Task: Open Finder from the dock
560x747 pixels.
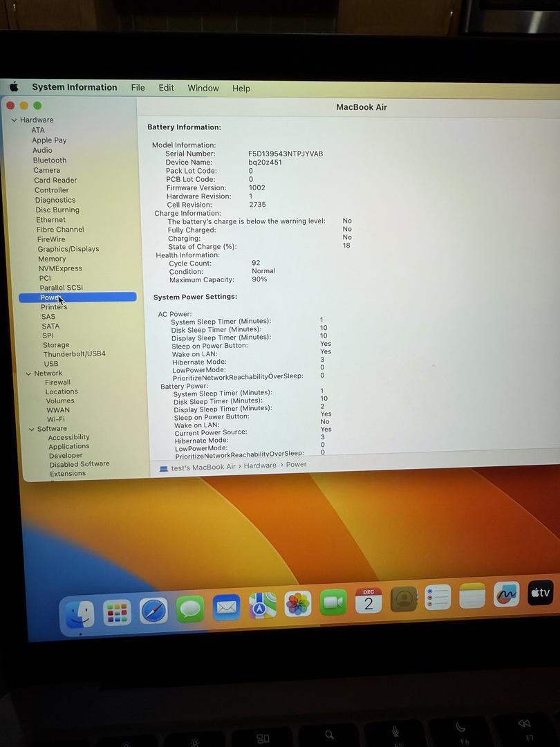Action: pyautogui.click(x=80, y=613)
